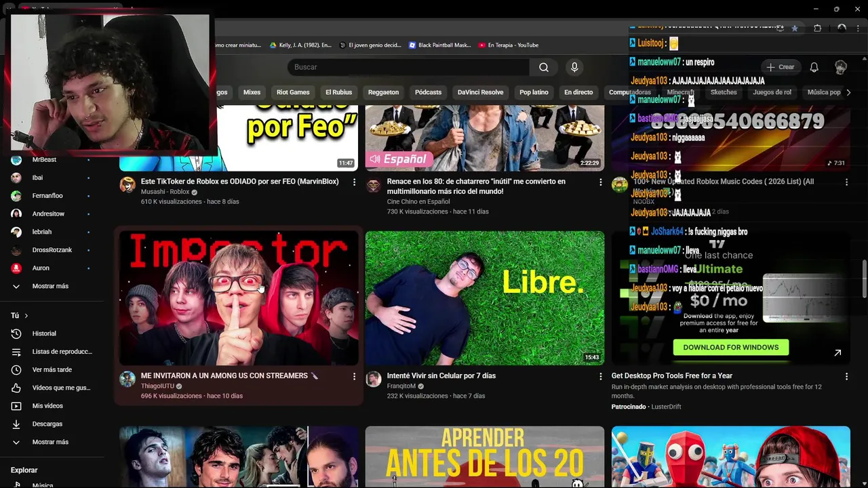
Task: Open lebriah channel subscription
Action: coord(42,232)
